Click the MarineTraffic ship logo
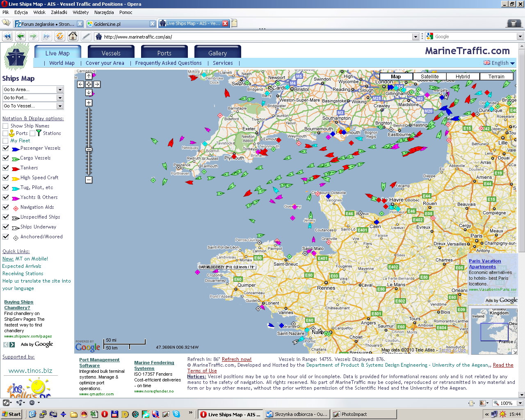The height and width of the screenshot is (420, 525). pyautogui.click(x=16, y=57)
